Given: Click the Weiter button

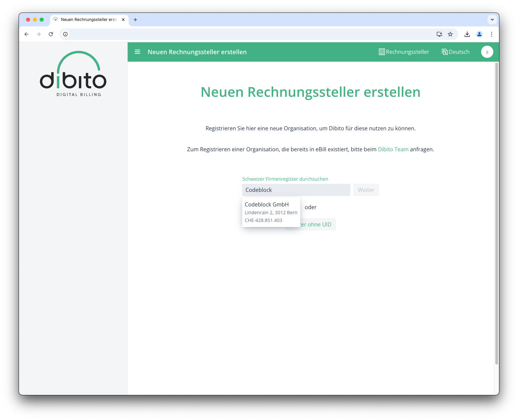Looking at the screenshot, I should 366,190.
